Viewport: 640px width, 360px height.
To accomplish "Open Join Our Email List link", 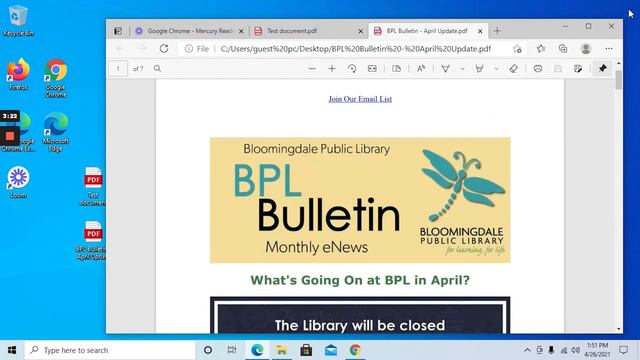I will (x=360, y=99).
